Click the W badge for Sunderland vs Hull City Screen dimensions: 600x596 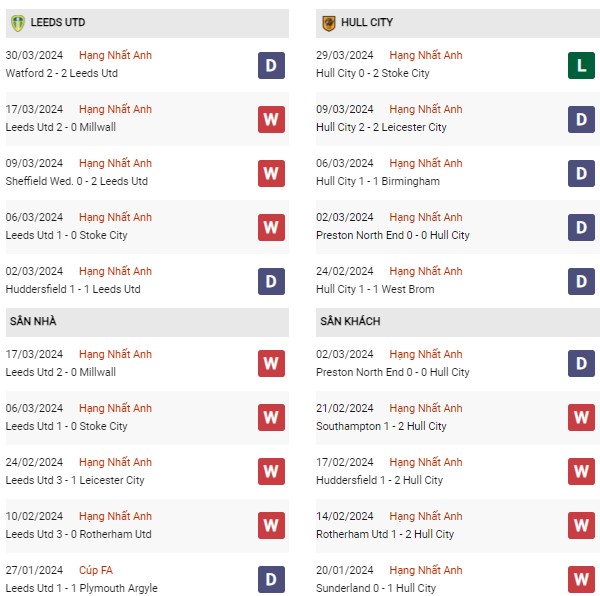click(x=582, y=578)
